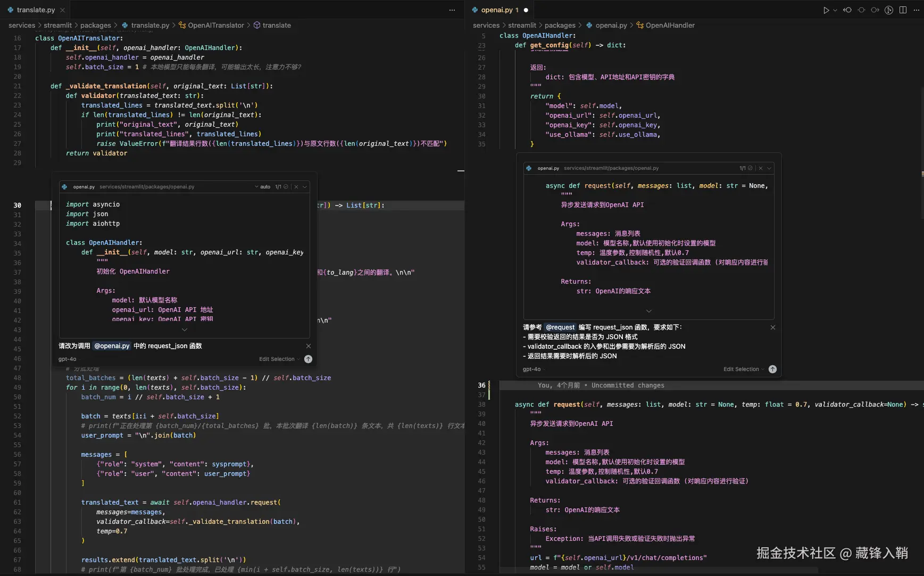Collapse left context card with header chevron
This screenshot has width=924, height=576.
pos(305,187)
